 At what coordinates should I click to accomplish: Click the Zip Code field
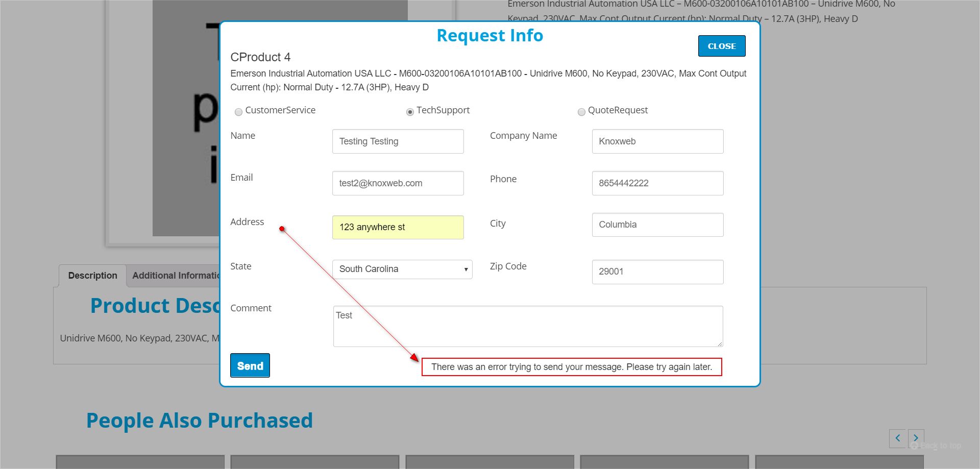click(x=657, y=272)
